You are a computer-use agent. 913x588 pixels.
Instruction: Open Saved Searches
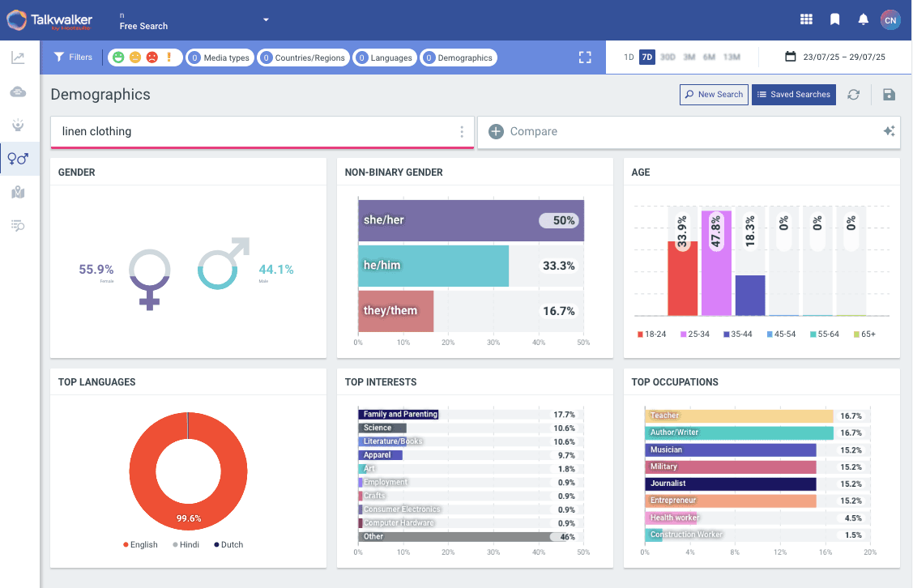click(x=793, y=95)
